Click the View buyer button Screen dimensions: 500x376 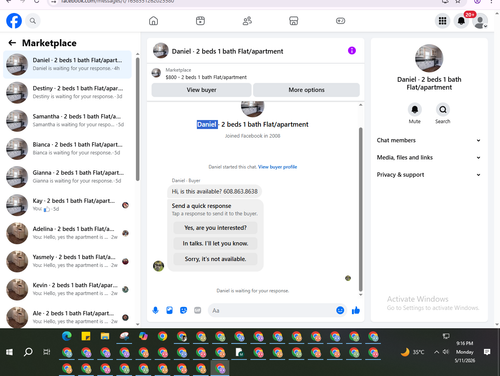[201, 90]
